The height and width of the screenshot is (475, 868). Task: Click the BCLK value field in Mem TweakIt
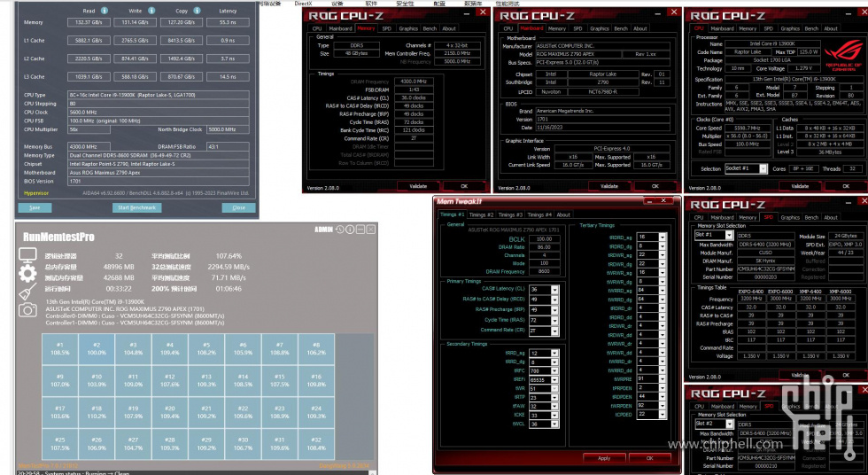pyautogui.click(x=544, y=239)
